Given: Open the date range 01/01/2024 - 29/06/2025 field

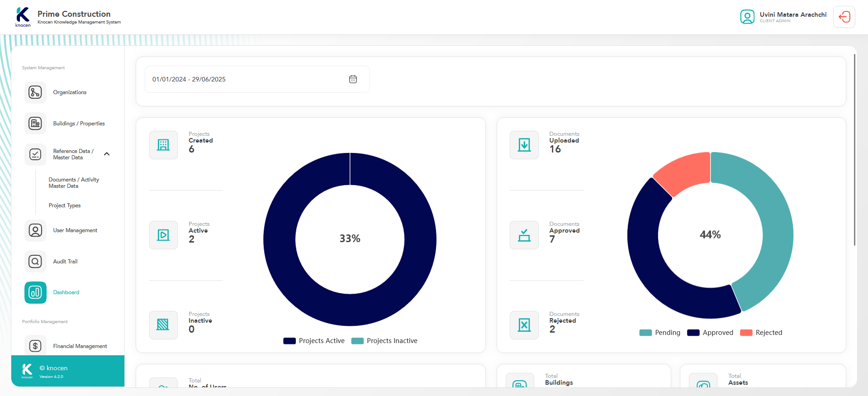Looking at the screenshot, I should (244, 79).
